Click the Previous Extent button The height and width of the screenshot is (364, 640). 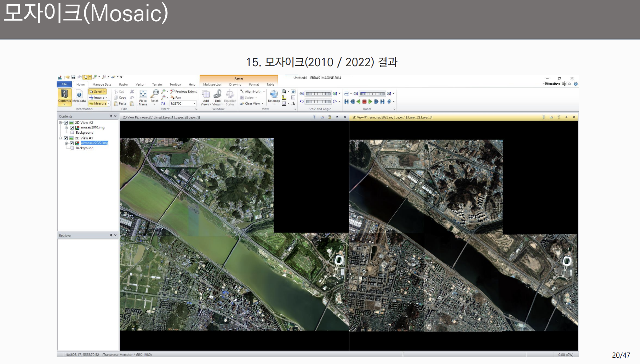pos(183,92)
